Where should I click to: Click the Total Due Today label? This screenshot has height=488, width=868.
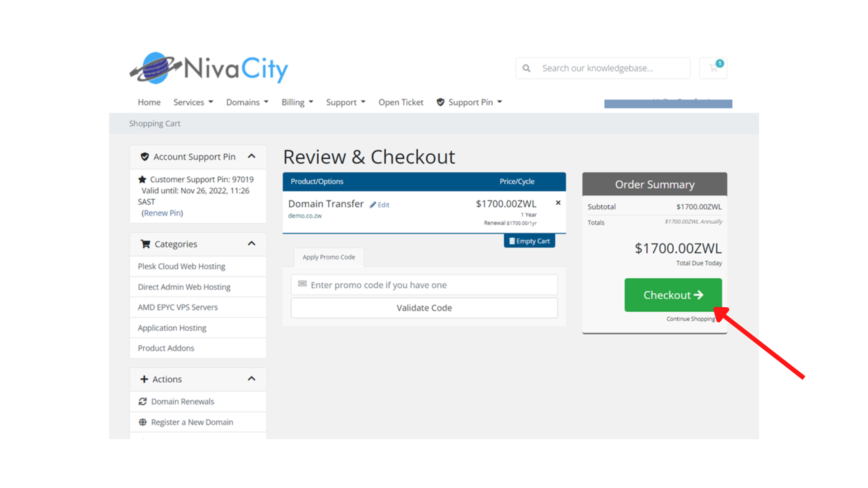coord(699,263)
